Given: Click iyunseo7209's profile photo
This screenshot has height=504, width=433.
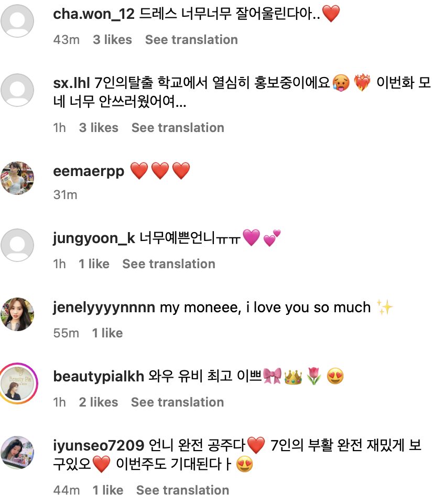Looking at the screenshot, I should 17,453.
